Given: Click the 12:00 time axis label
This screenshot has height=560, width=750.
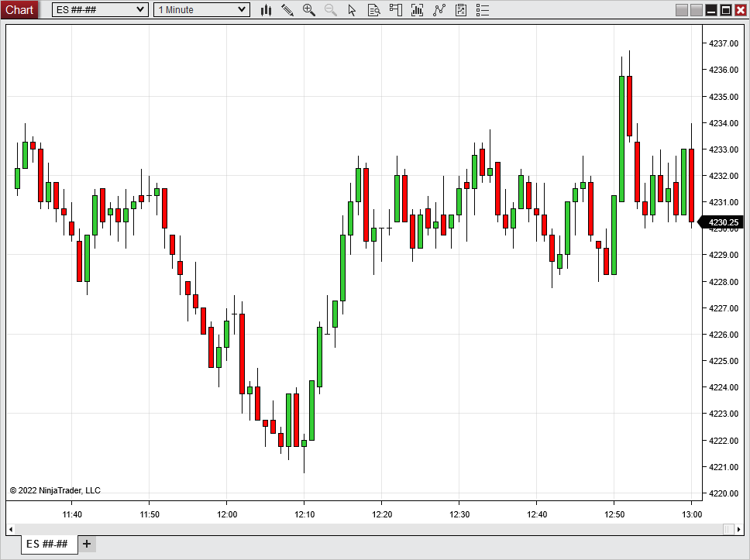Looking at the screenshot, I should click(227, 514).
